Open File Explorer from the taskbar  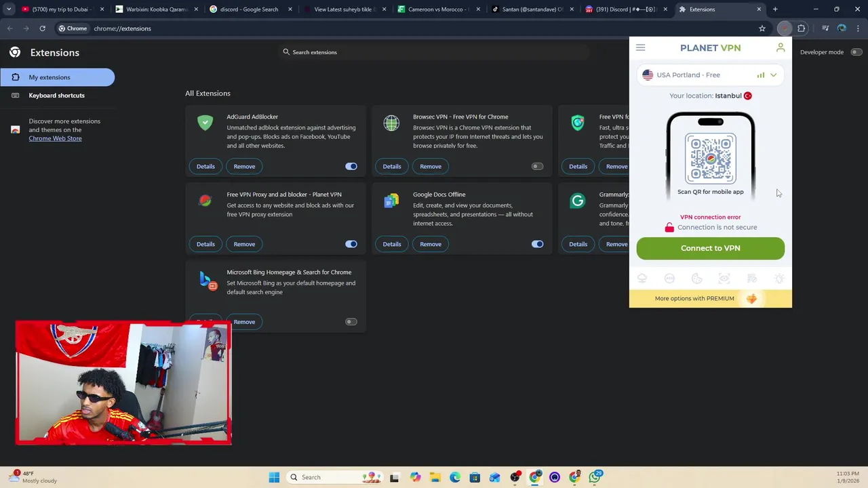coord(435,477)
